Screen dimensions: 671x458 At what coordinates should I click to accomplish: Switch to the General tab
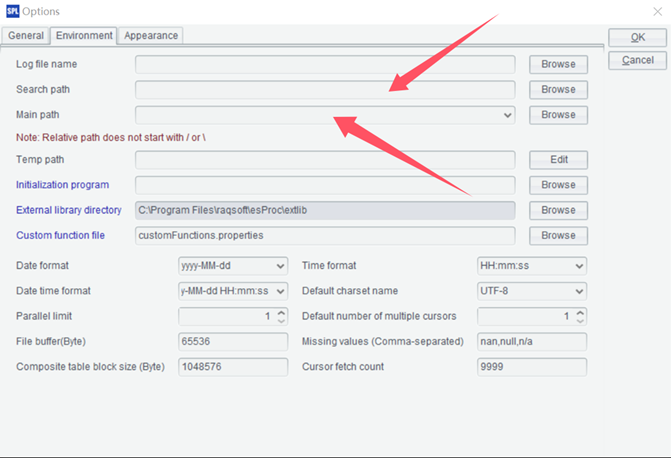tap(26, 36)
